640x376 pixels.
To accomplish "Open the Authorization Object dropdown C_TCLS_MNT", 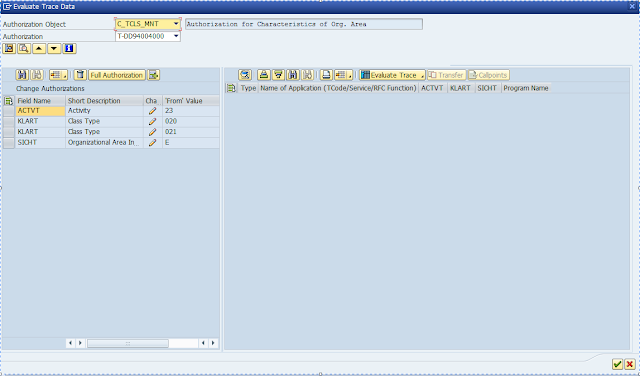I will pos(176,24).
